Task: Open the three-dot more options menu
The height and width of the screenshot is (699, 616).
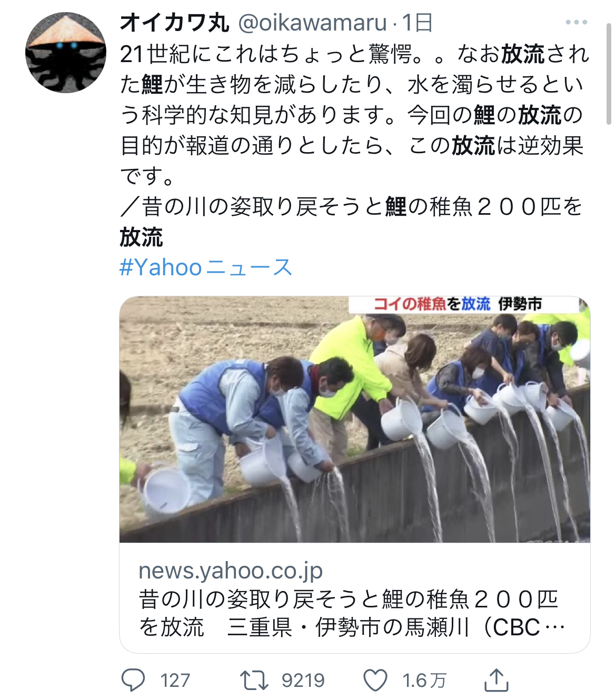Action: (x=576, y=22)
